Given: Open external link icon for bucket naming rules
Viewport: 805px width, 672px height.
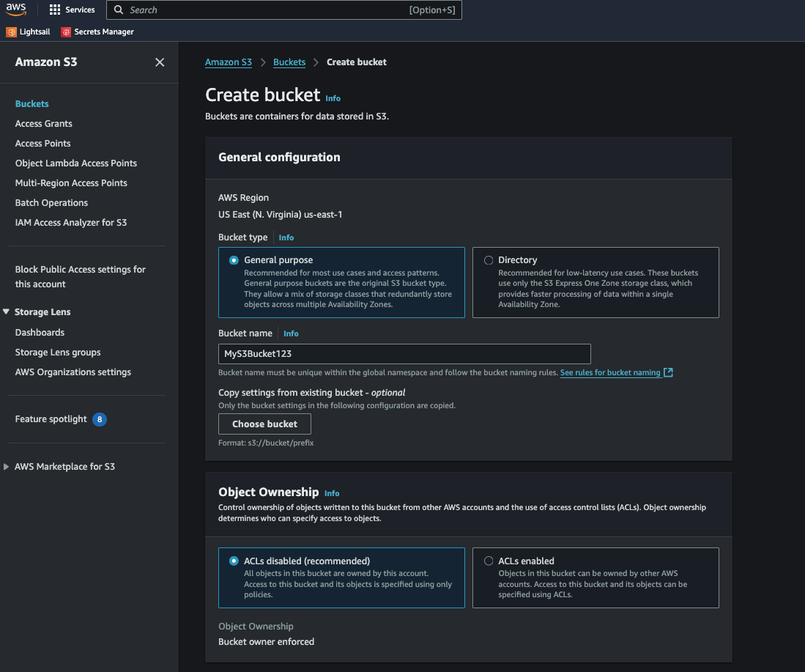Looking at the screenshot, I should pyautogui.click(x=668, y=372).
